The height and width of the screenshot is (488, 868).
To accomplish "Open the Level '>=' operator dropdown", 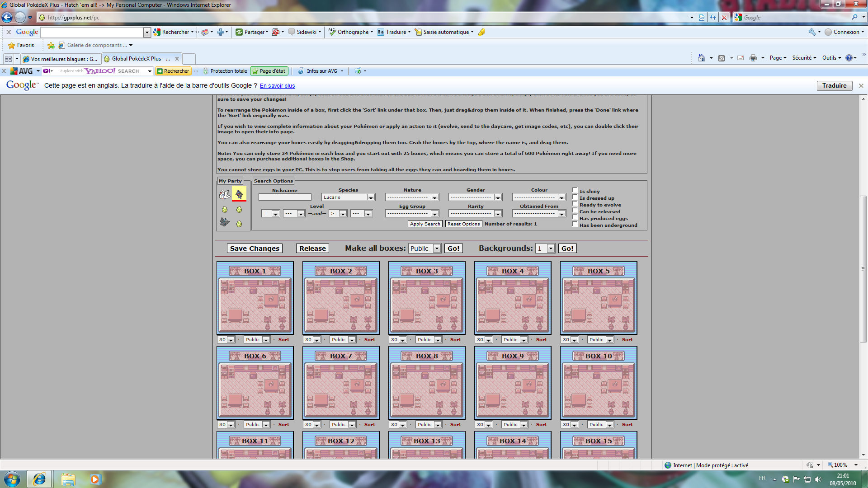I will click(338, 214).
